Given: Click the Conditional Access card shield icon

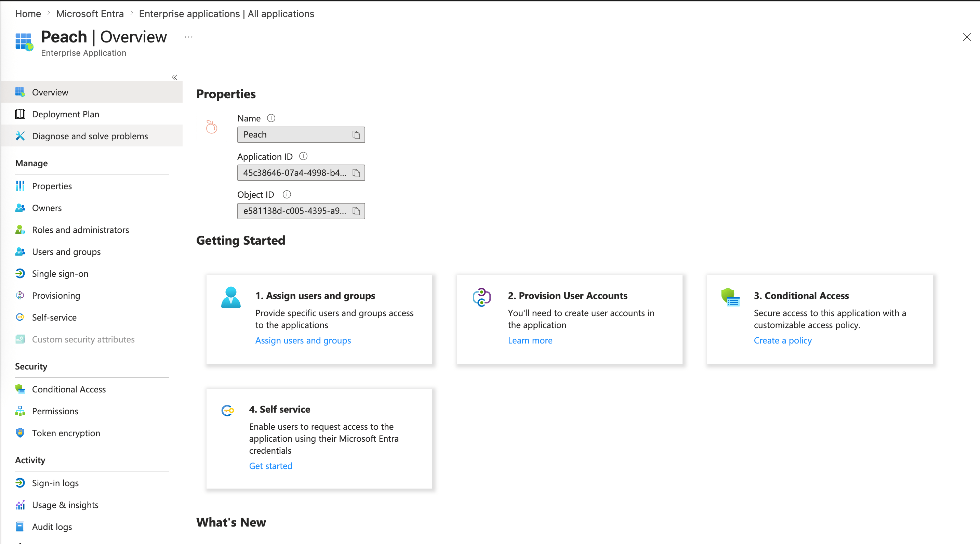Looking at the screenshot, I should [730, 297].
